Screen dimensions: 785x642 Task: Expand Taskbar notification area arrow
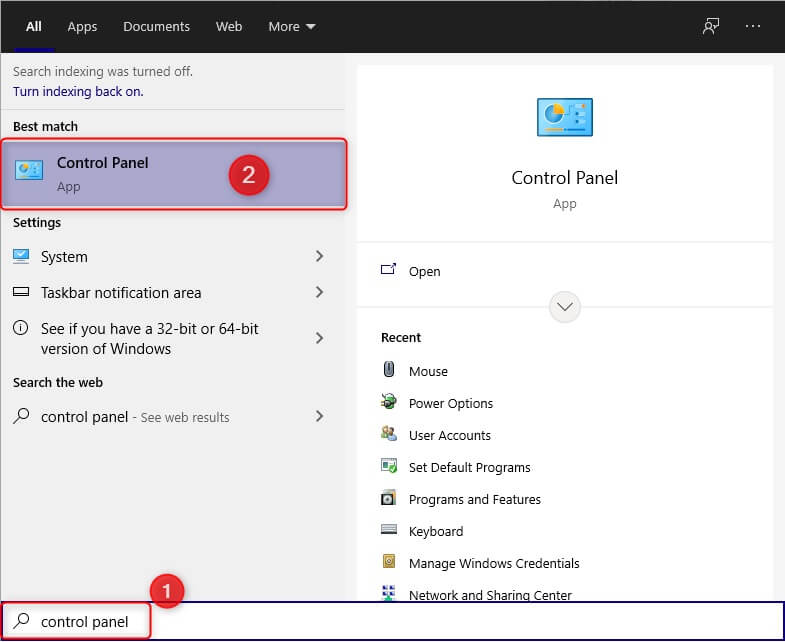pos(319,292)
